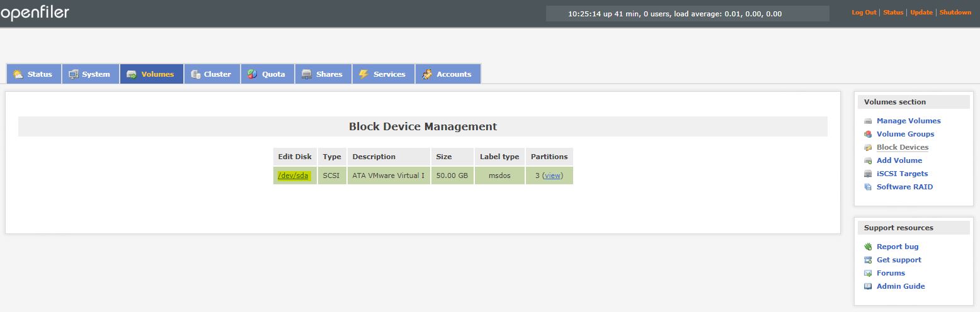Open the Cluster tab

(212, 74)
